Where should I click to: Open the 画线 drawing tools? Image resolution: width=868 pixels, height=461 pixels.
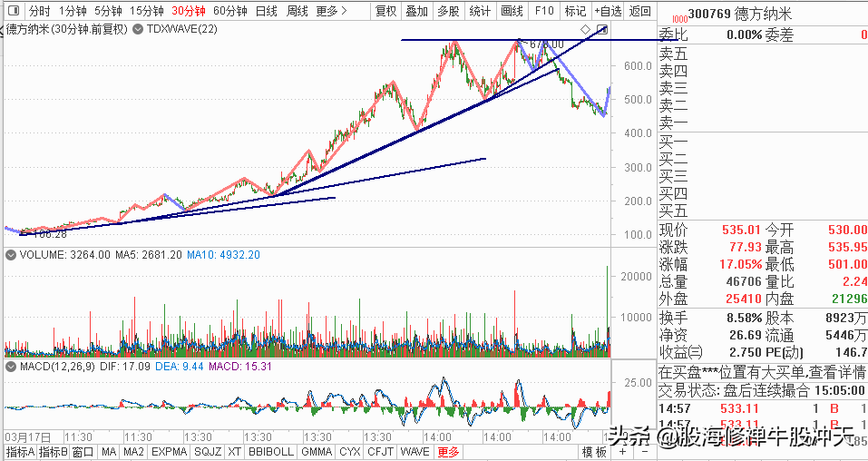(512, 11)
